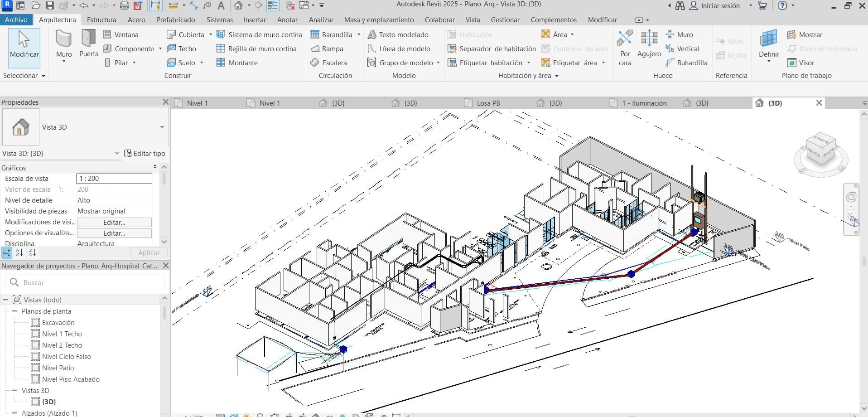
Task: Collapse the Vistas (todo) tree node
Action: tap(5, 300)
